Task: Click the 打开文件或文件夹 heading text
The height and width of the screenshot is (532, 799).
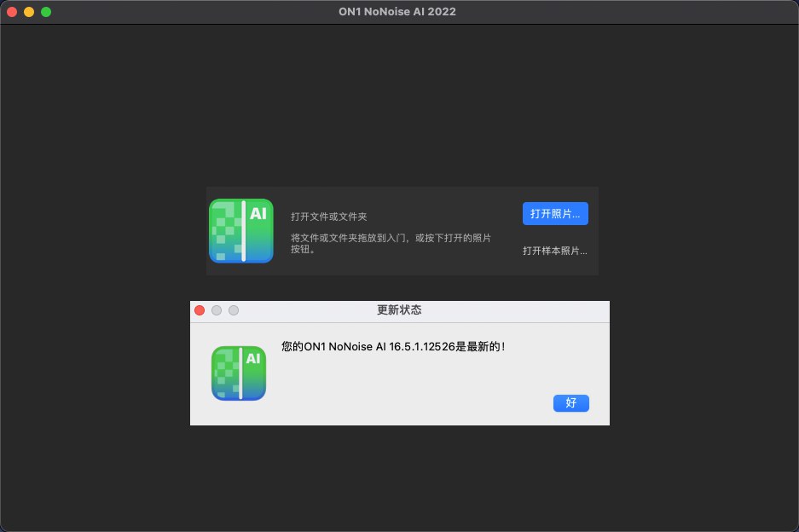Action: (x=328, y=217)
